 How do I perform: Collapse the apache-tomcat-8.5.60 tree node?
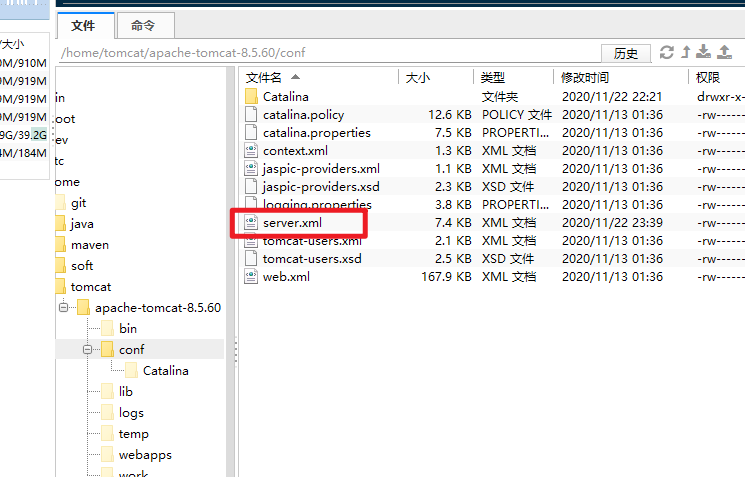coord(63,307)
